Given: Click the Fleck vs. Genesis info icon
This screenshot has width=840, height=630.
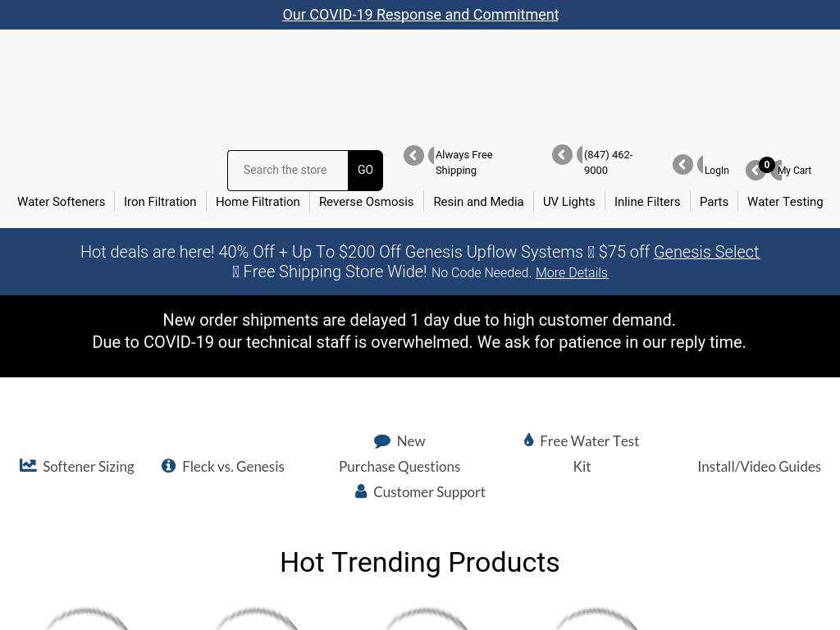Looking at the screenshot, I should click(x=169, y=465).
